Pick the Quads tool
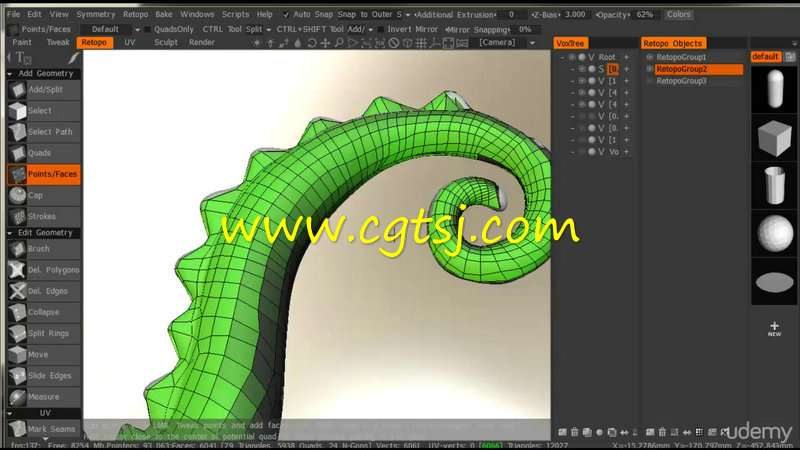Viewport: 800px width, 450px height. (x=44, y=153)
